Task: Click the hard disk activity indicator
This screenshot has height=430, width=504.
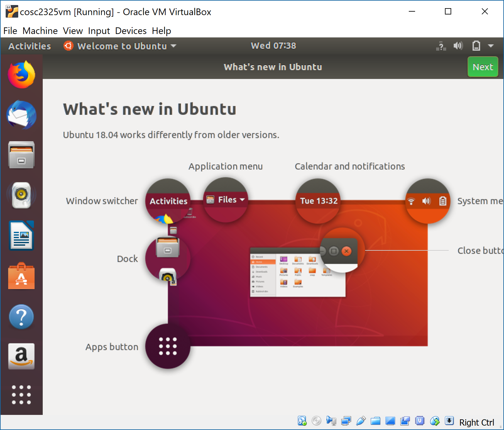Action: point(302,421)
